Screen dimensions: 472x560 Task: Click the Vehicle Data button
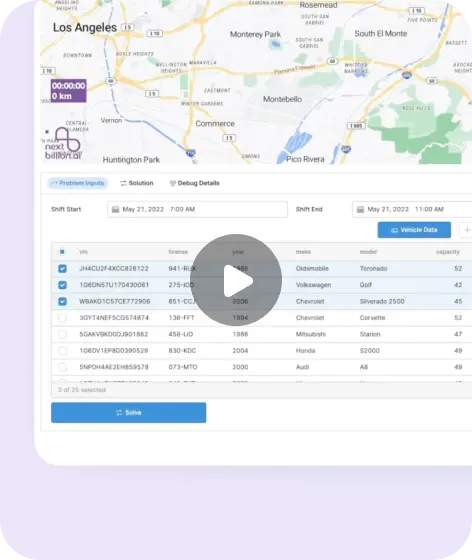point(414,230)
